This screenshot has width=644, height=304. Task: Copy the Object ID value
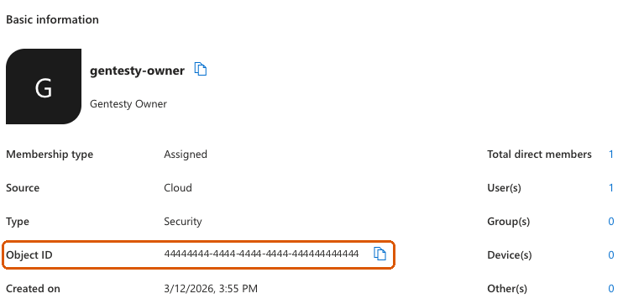380,254
